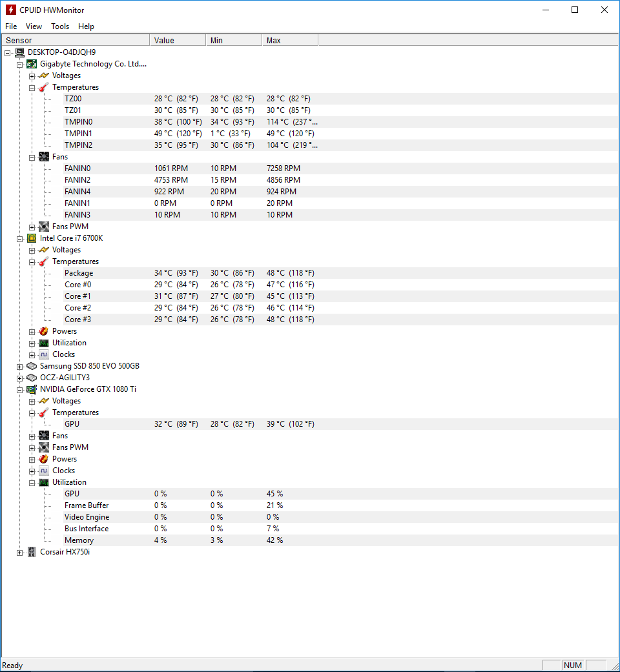Screen dimensions: 620x672
Task: Click the Sensor column header
Action: pos(76,40)
